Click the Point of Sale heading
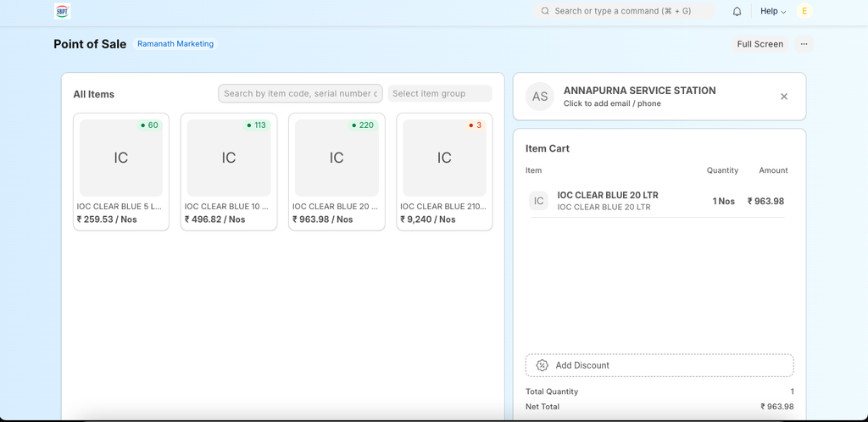 tap(90, 44)
